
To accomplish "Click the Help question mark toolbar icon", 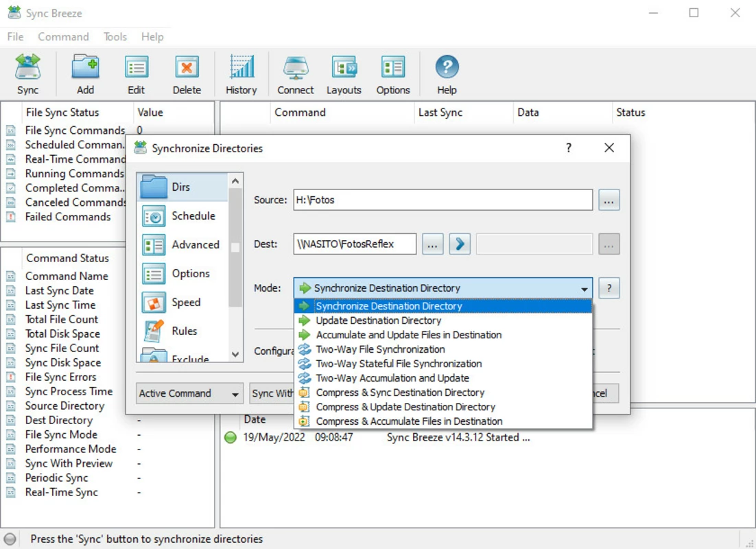I will tap(447, 67).
